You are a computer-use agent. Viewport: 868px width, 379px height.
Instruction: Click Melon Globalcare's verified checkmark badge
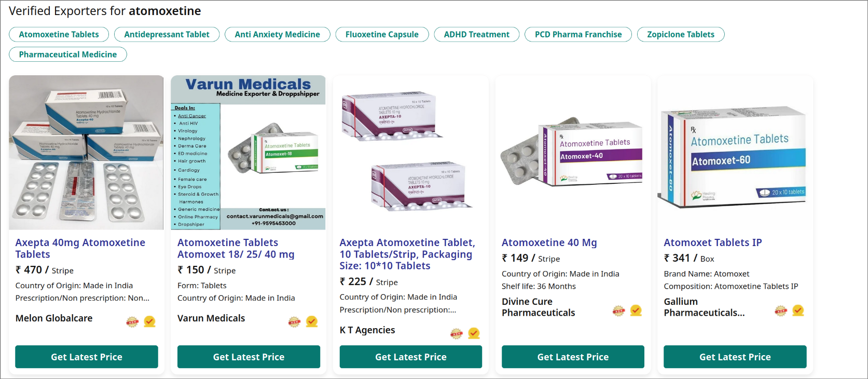[149, 322]
